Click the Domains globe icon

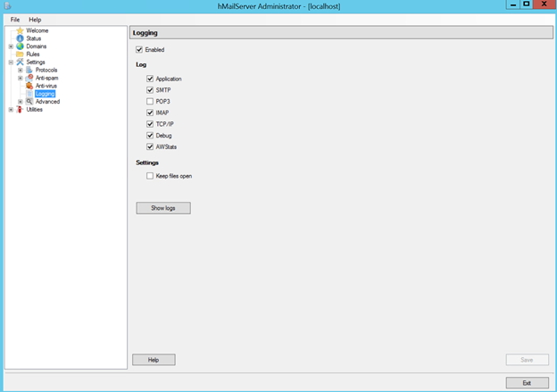pos(21,46)
